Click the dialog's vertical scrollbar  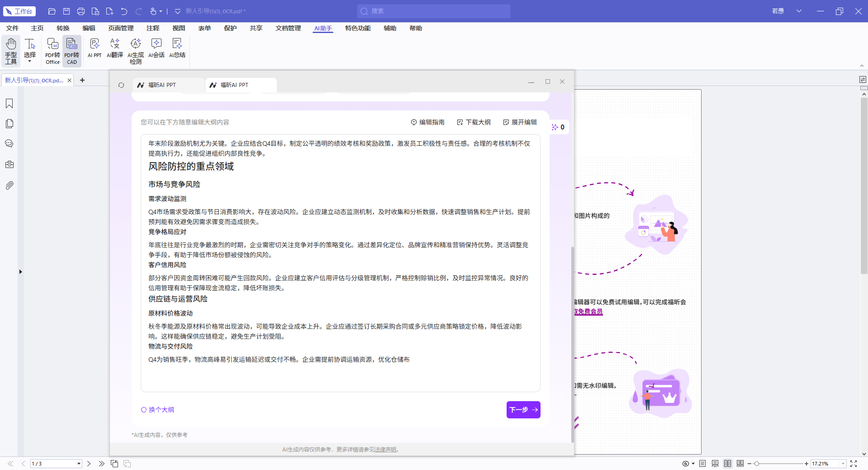tap(572, 344)
